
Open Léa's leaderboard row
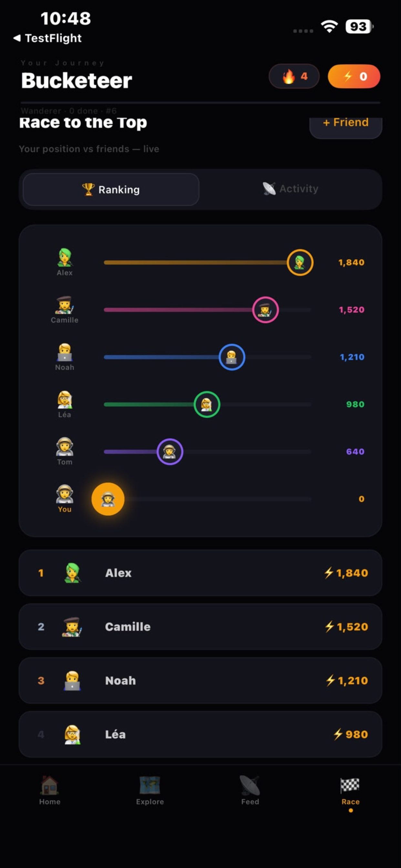[x=200, y=734]
